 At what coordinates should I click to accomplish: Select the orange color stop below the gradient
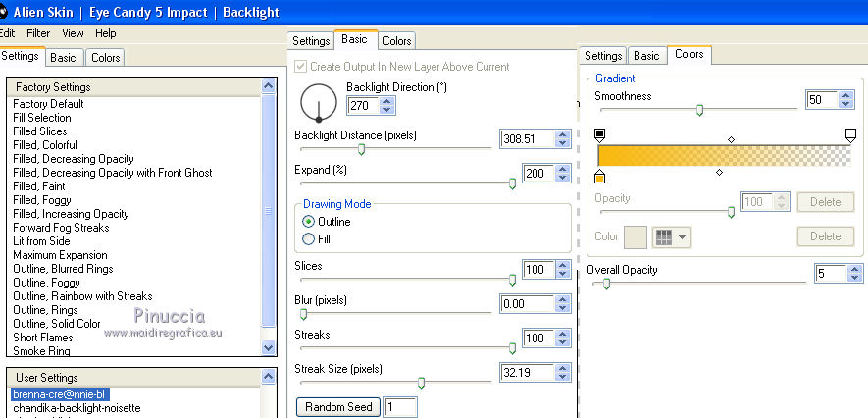[599, 177]
